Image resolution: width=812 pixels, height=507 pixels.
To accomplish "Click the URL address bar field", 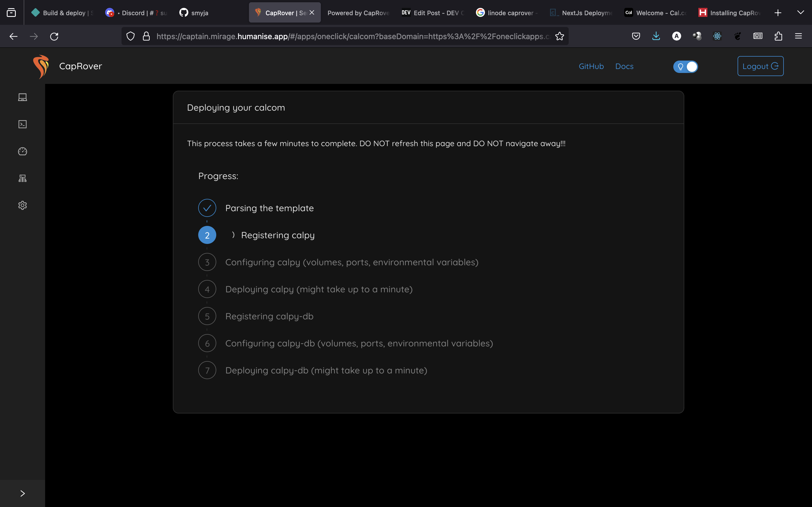I will pos(352,36).
